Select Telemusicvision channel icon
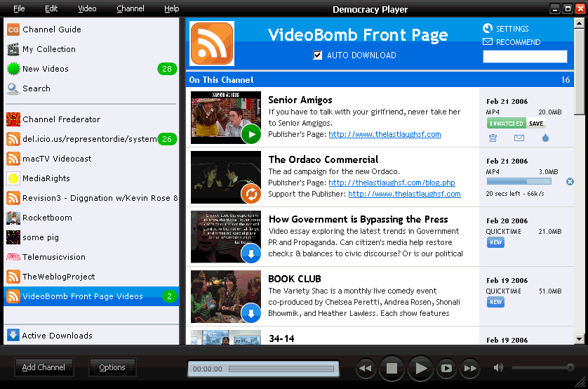This screenshot has width=588, height=389. point(13,257)
